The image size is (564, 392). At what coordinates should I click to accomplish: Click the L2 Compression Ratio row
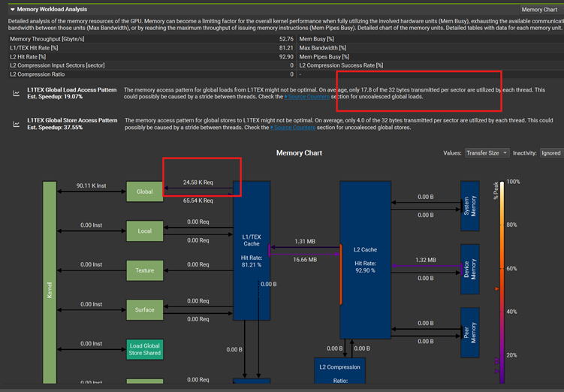[x=151, y=74]
